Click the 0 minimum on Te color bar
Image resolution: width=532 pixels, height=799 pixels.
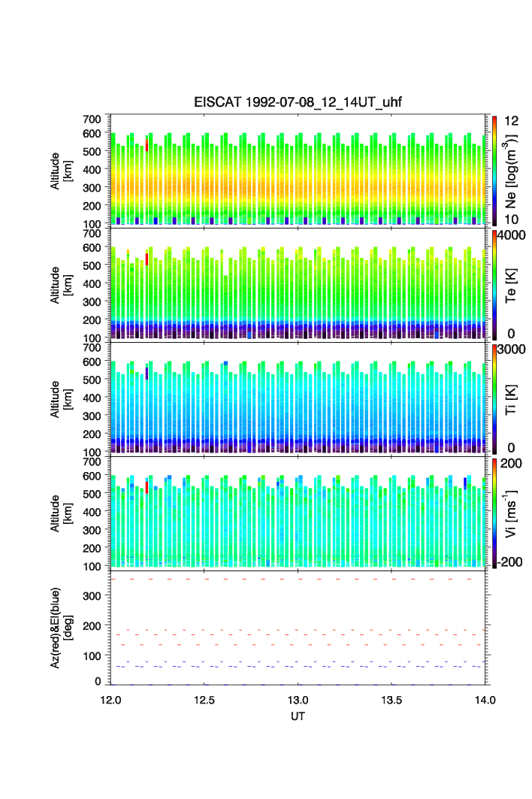tap(511, 334)
